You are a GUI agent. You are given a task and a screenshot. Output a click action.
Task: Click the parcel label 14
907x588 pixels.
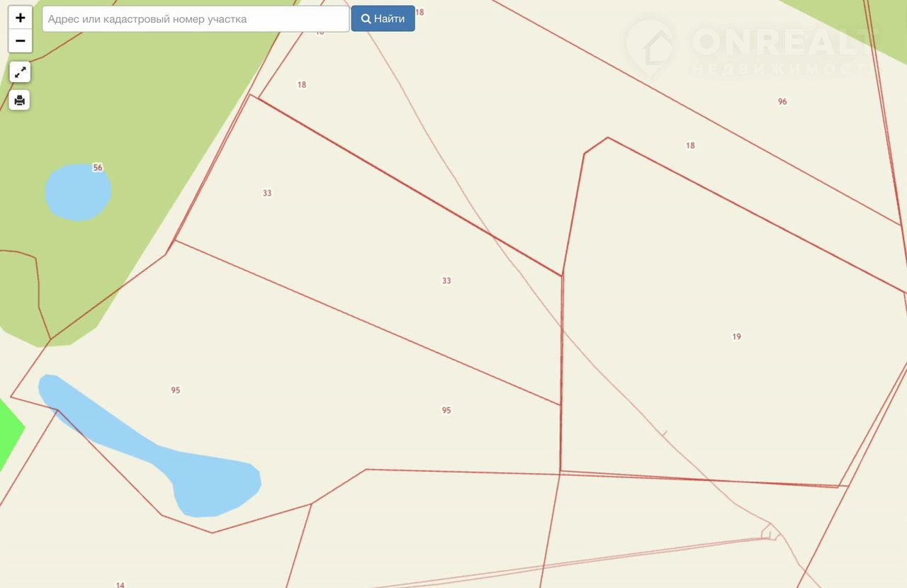(x=120, y=584)
